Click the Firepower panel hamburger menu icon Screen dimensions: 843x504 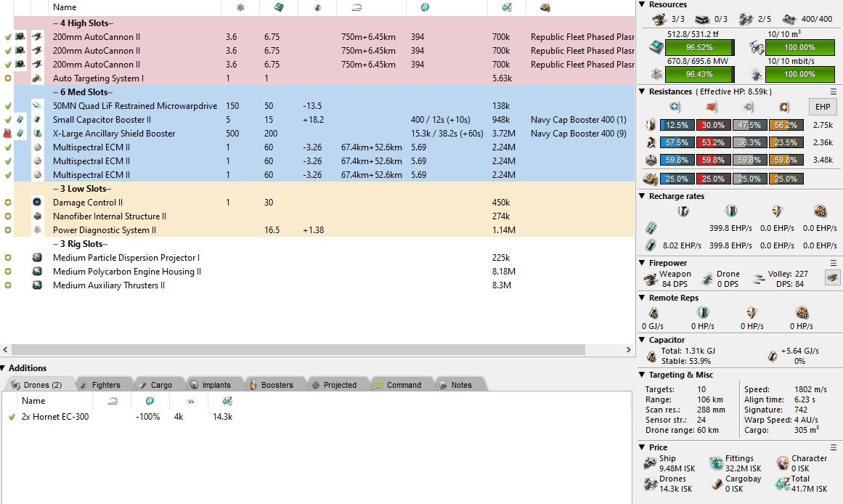coord(834,263)
